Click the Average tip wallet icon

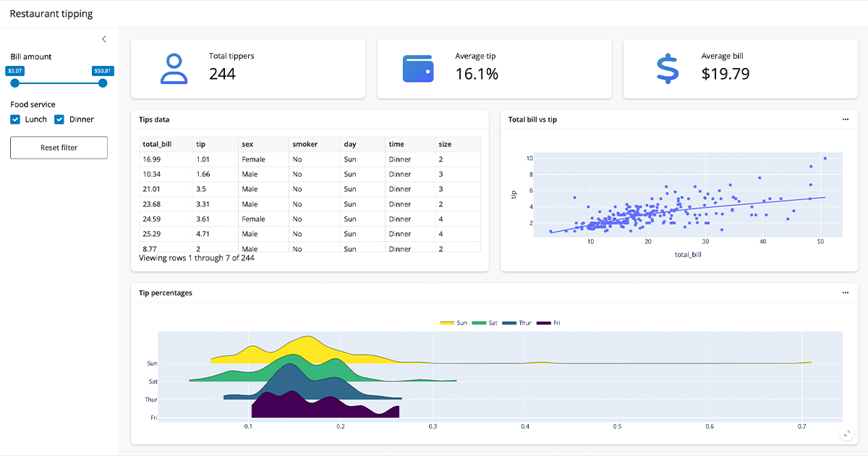point(418,69)
